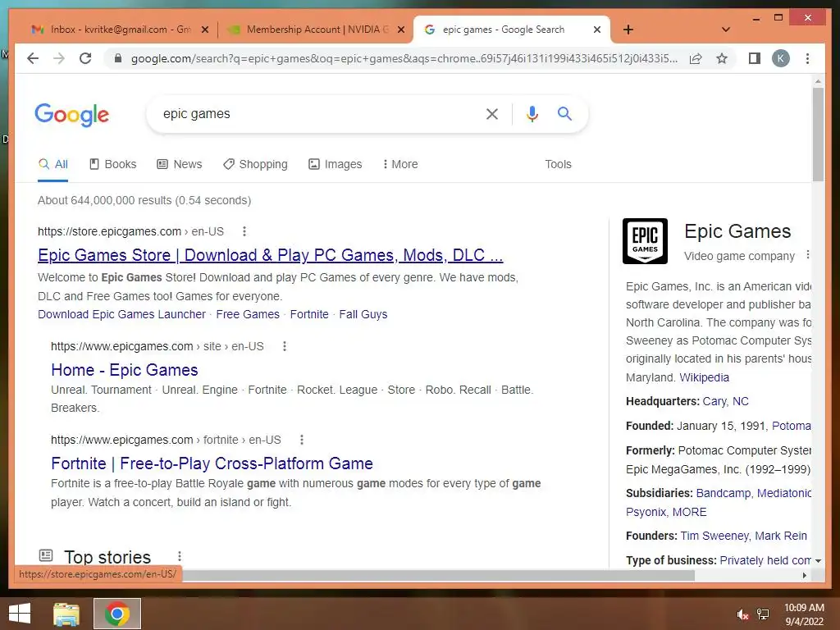
Task: Filter results by Books
Action: [112, 164]
